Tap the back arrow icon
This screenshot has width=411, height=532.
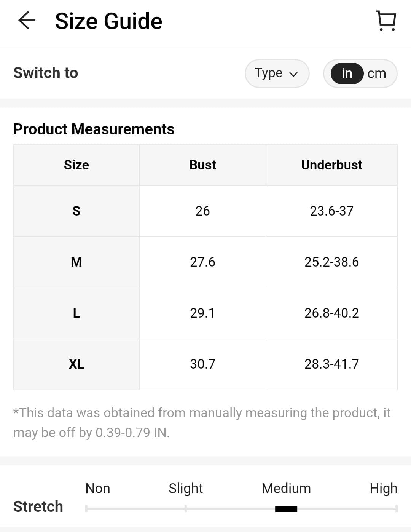pos(27,21)
